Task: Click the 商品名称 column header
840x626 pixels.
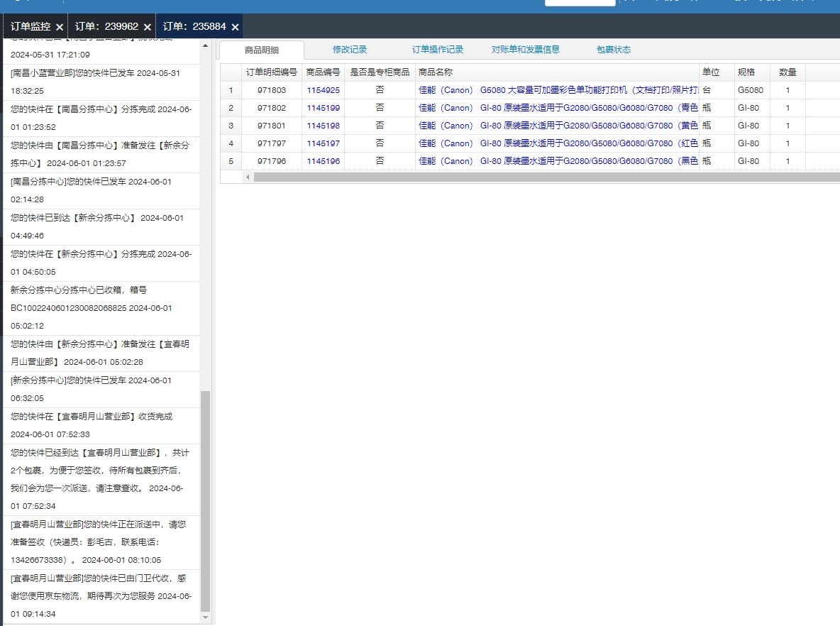Action: [557, 72]
